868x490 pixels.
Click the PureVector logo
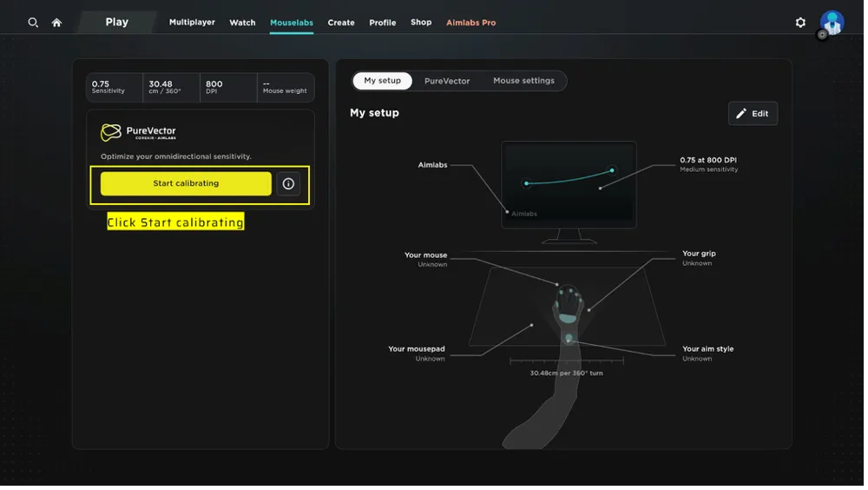coord(111,132)
